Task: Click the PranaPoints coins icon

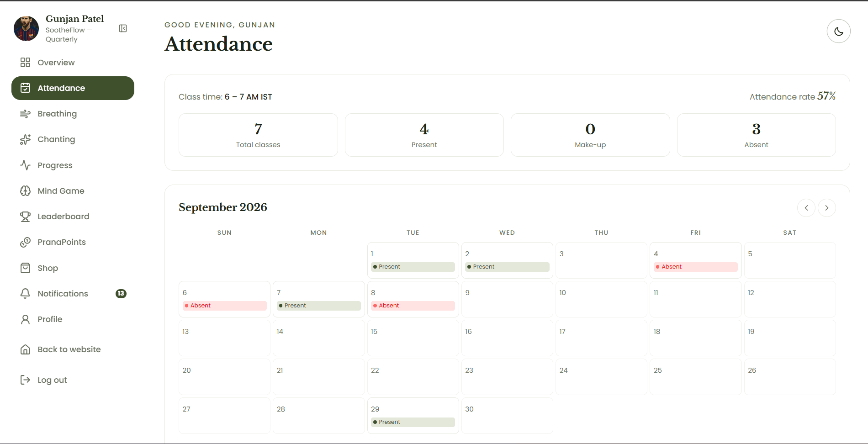Action: (25, 242)
